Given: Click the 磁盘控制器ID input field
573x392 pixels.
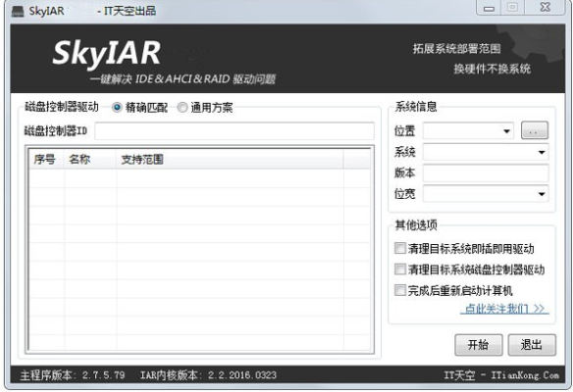Looking at the screenshot, I should [x=234, y=130].
